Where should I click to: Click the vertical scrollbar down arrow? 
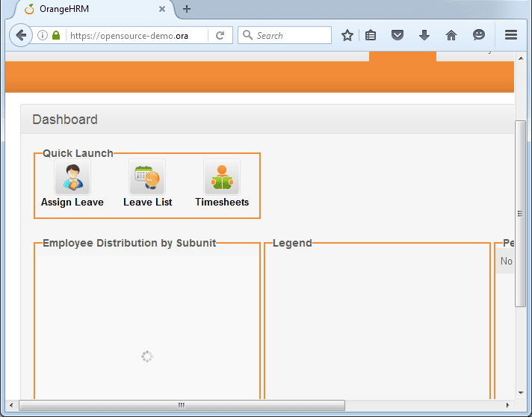(x=521, y=393)
